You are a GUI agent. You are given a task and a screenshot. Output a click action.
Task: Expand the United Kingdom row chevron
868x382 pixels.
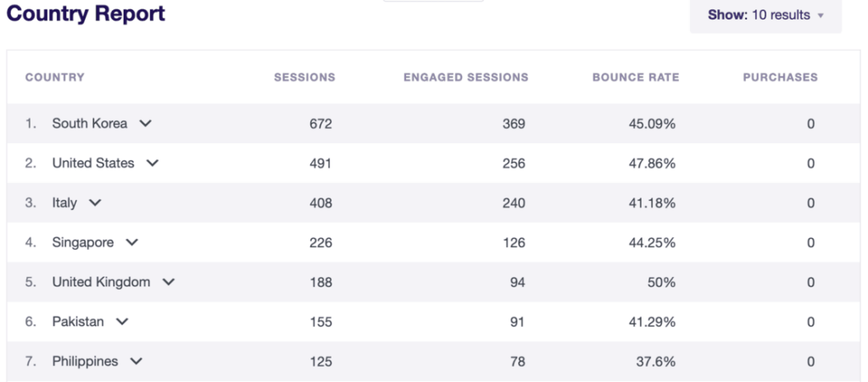(169, 282)
